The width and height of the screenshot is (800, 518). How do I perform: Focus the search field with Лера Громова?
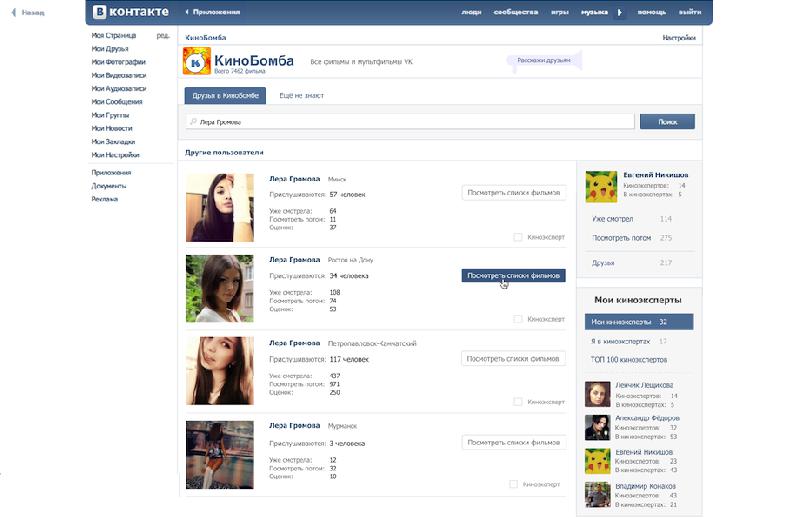click(410, 122)
